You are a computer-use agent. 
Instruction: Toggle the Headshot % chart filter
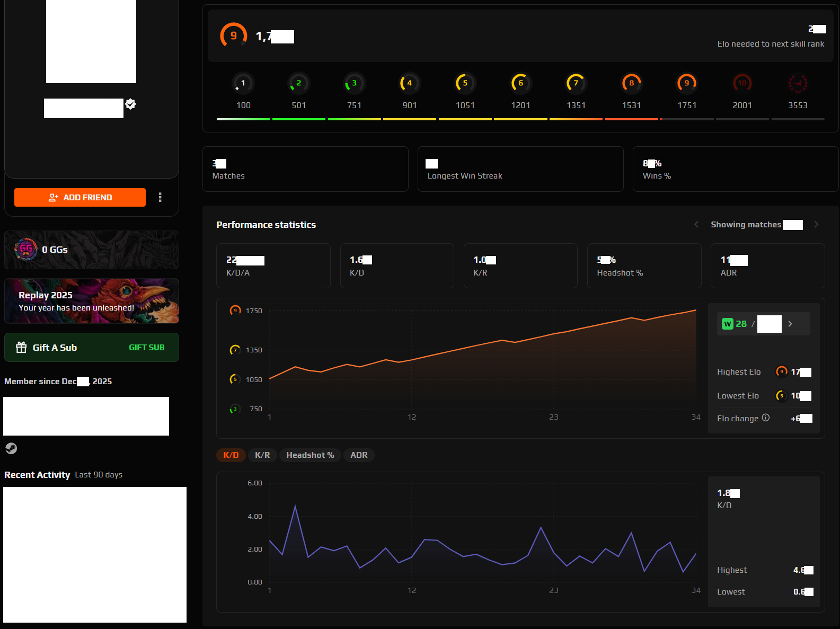click(310, 455)
